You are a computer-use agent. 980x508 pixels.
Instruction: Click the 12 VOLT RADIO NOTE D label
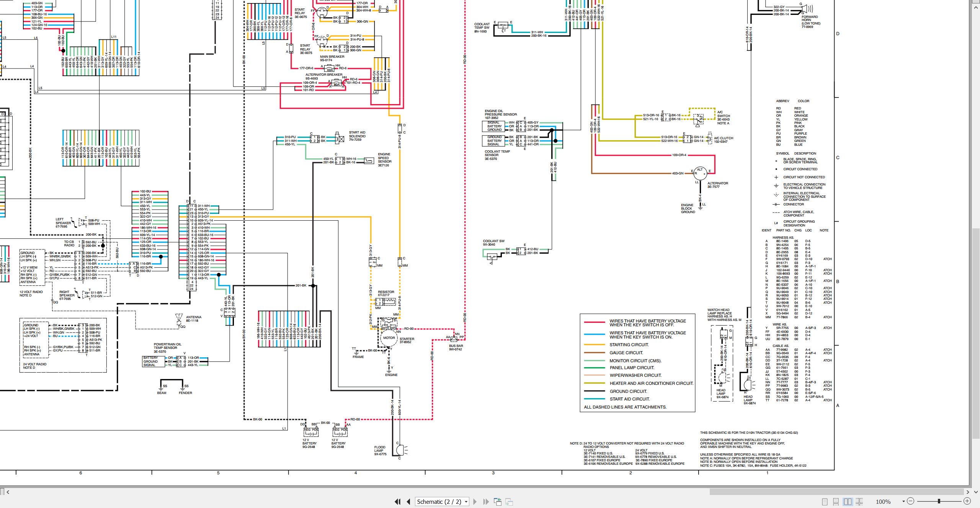(x=31, y=294)
